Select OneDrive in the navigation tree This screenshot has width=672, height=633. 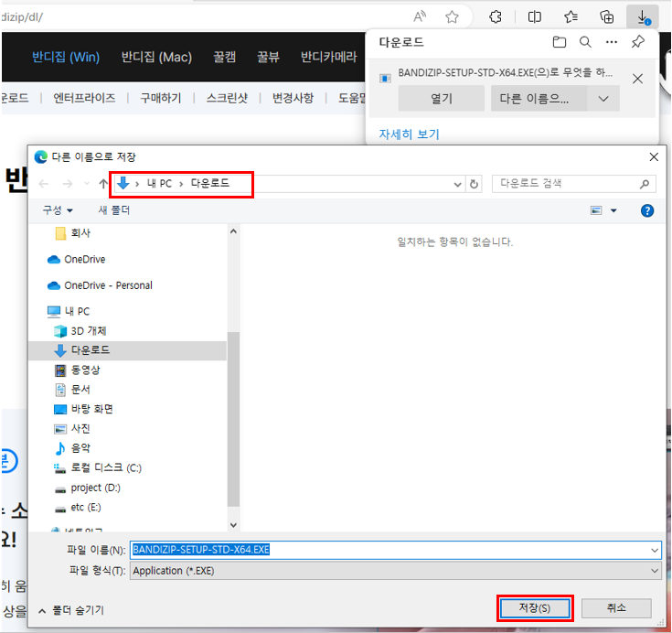coord(84,259)
